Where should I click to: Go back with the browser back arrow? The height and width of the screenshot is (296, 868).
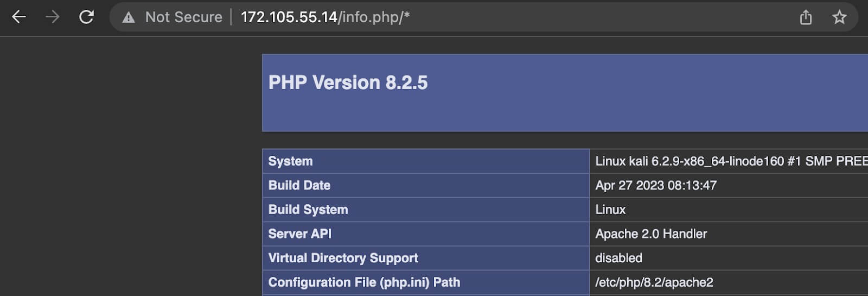(19, 17)
